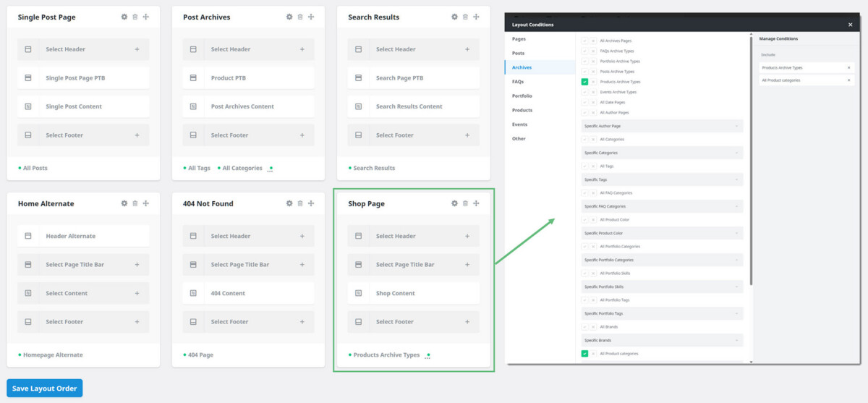Open Shop Page layout conditions gear icon

pos(454,203)
